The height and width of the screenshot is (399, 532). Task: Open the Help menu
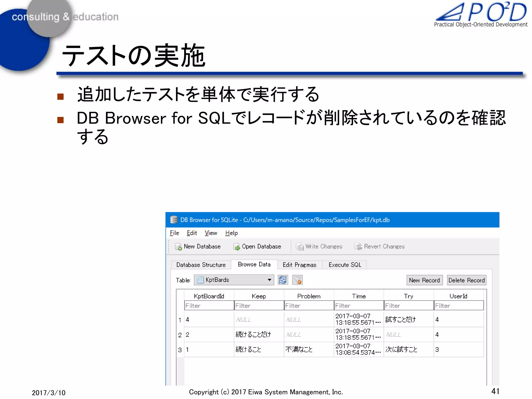[231, 233]
